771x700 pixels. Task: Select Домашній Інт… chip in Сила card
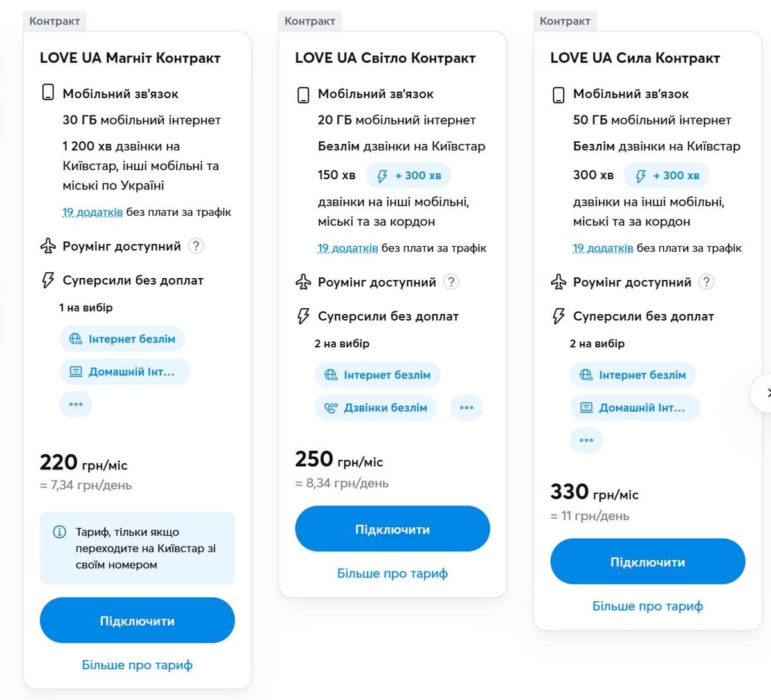635,408
